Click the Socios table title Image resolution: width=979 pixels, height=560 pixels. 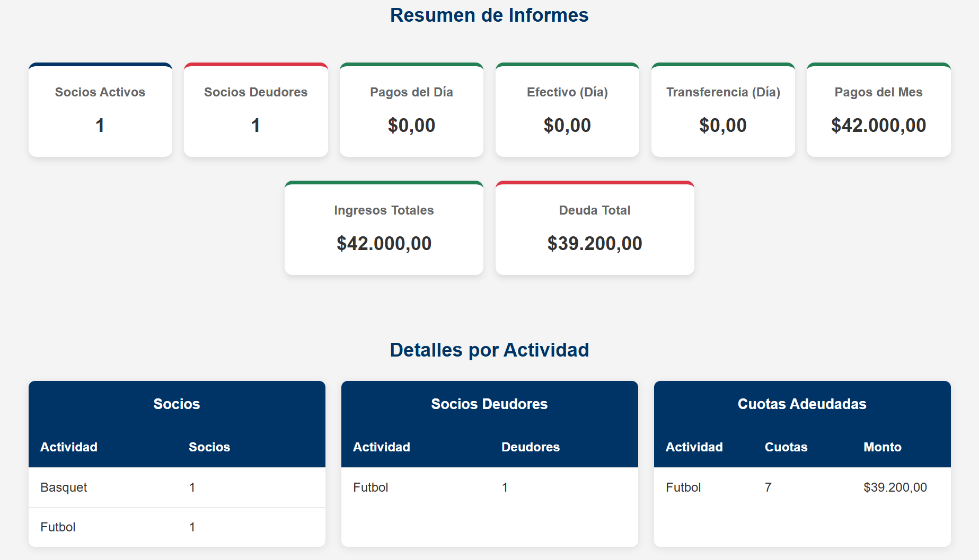tap(177, 404)
